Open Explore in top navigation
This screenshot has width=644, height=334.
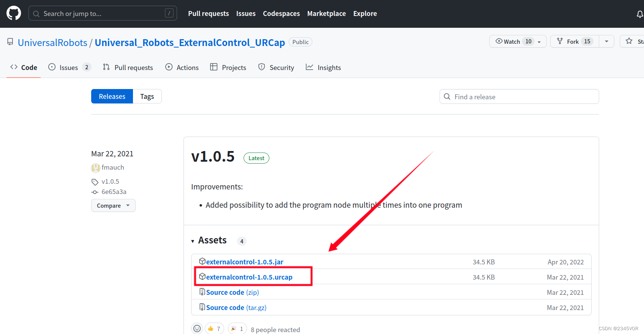point(365,13)
